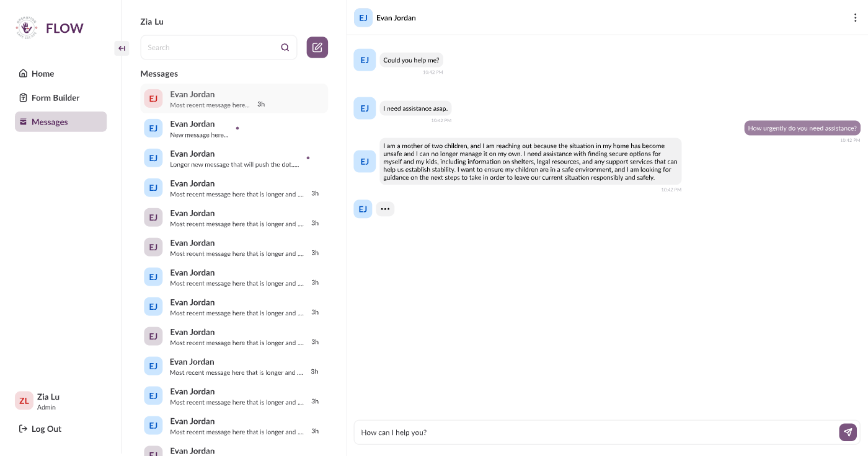Click the Search messages field
Image resolution: width=868 pixels, height=456 pixels.
pos(219,48)
